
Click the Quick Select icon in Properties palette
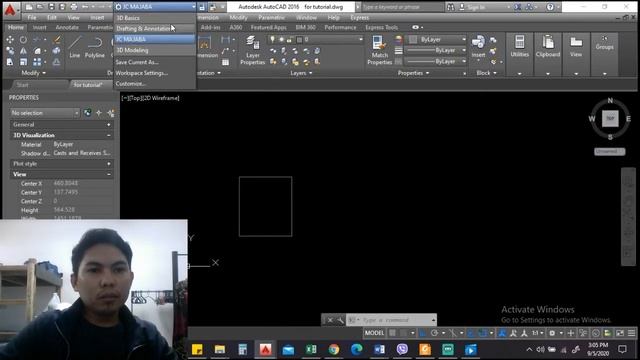111,113
